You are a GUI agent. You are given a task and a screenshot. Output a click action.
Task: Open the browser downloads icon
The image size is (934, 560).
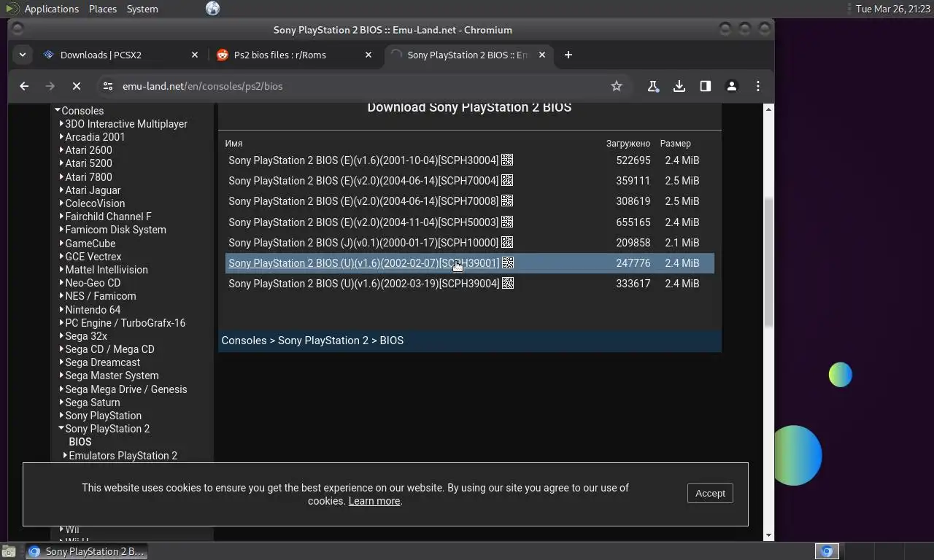click(679, 86)
